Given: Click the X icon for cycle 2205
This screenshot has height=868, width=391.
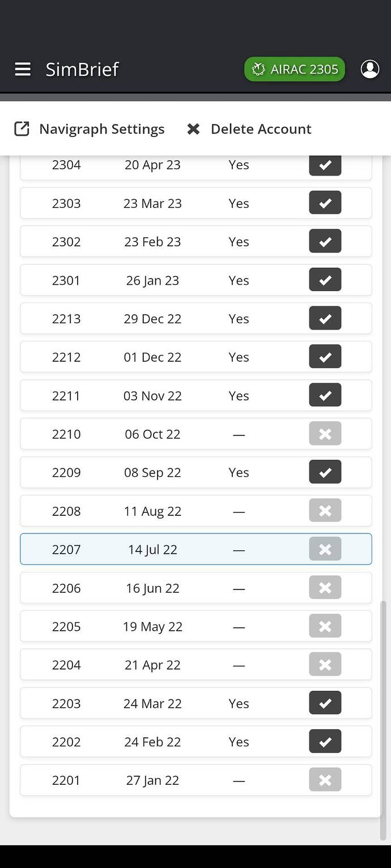Looking at the screenshot, I should coord(325,627).
